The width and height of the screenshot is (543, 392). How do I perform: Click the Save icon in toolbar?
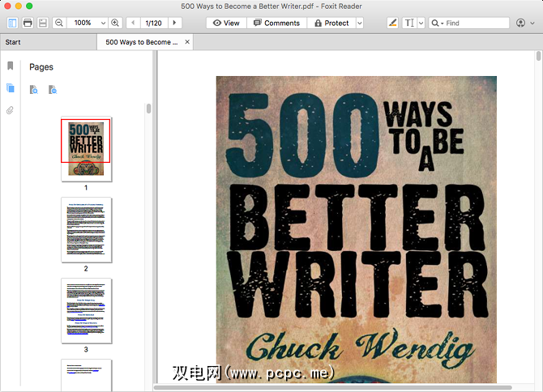coord(43,23)
